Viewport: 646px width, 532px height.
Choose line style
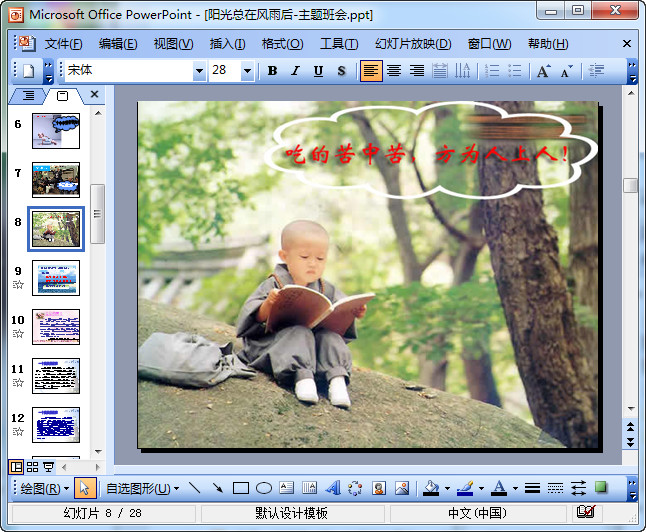(x=532, y=488)
